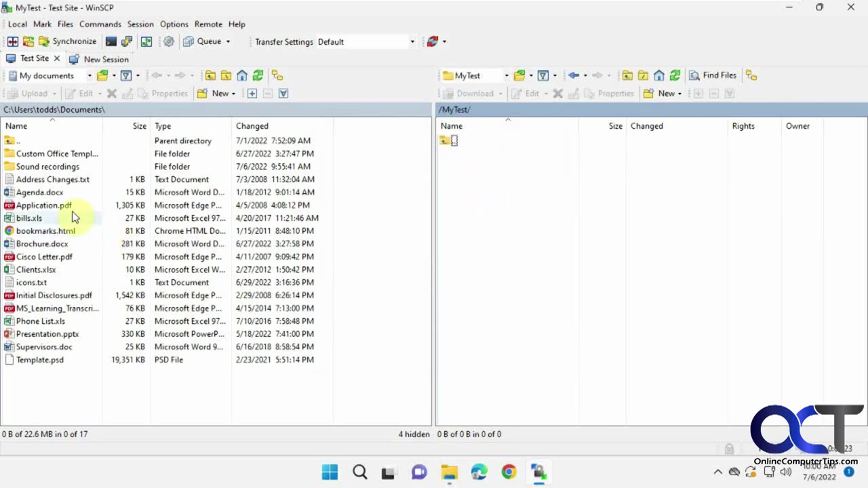Expand local panel filter dropdown arrow
Screen dimensions: 868x488
click(138, 75)
